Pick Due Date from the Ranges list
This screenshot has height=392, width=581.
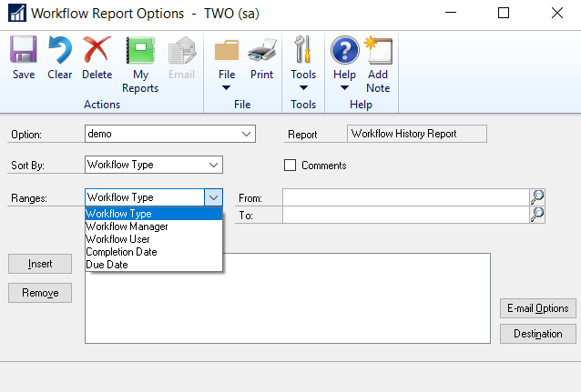(x=154, y=265)
